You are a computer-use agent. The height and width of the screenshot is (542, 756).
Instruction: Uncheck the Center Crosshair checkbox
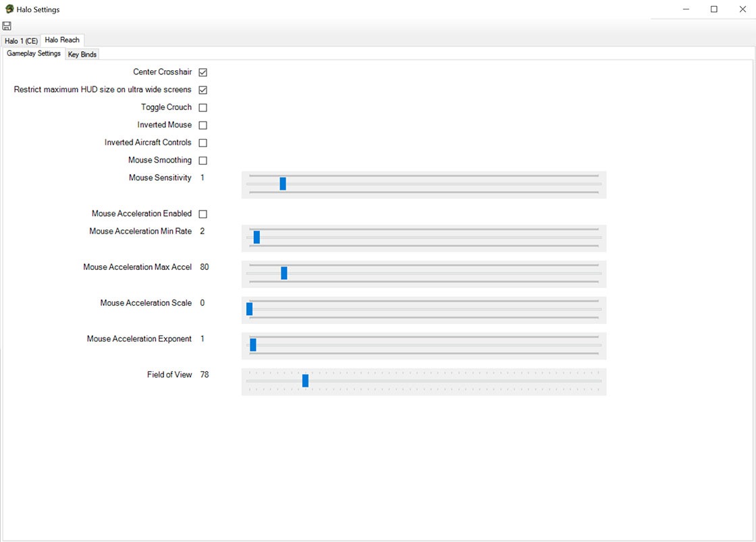coord(202,72)
